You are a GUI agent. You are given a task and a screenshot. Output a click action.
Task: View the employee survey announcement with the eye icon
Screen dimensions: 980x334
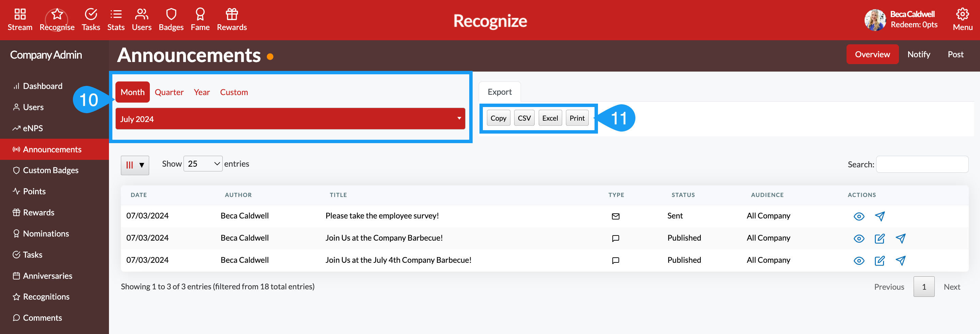859,216
